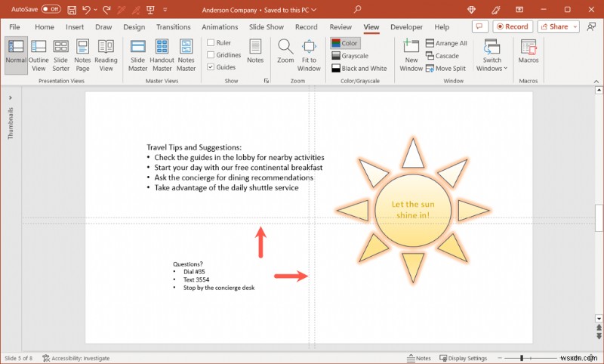Image resolution: width=604 pixels, height=364 pixels.
Task: Cascade the open windows
Action: 442,56
